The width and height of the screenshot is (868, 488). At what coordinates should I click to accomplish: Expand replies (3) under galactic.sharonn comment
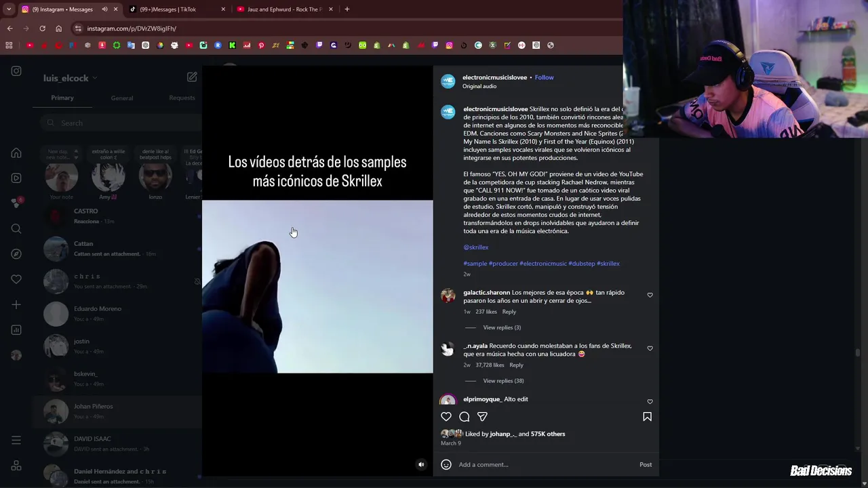502,327
